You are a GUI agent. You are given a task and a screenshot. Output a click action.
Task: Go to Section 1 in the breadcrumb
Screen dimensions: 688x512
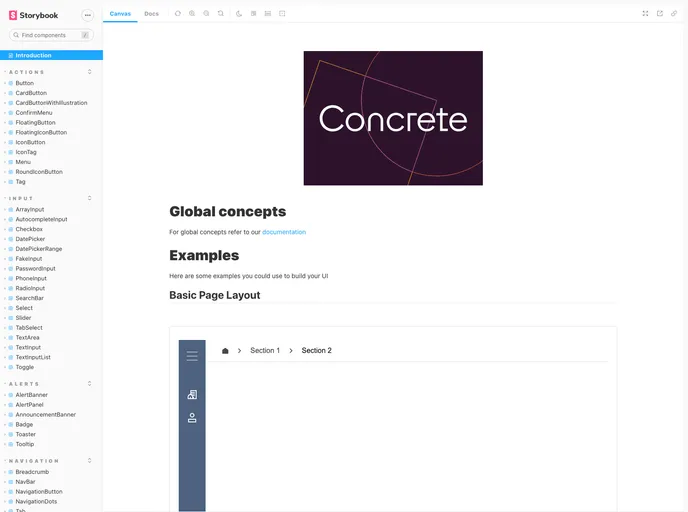click(265, 351)
